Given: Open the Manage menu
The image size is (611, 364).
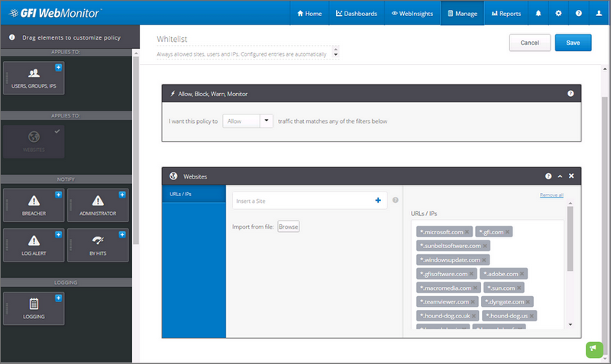Looking at the screenshot, I should tap(462, 13).
